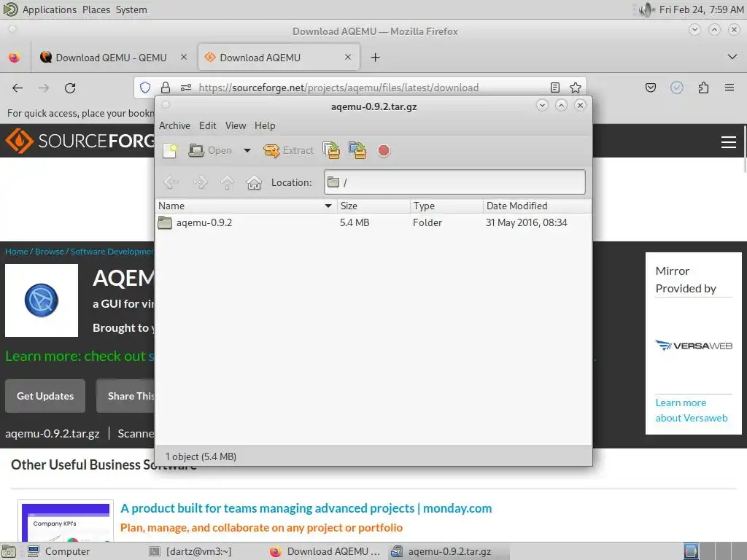Add files to the archive icon
Screen dimensions: 747x560
click(331, 150)
